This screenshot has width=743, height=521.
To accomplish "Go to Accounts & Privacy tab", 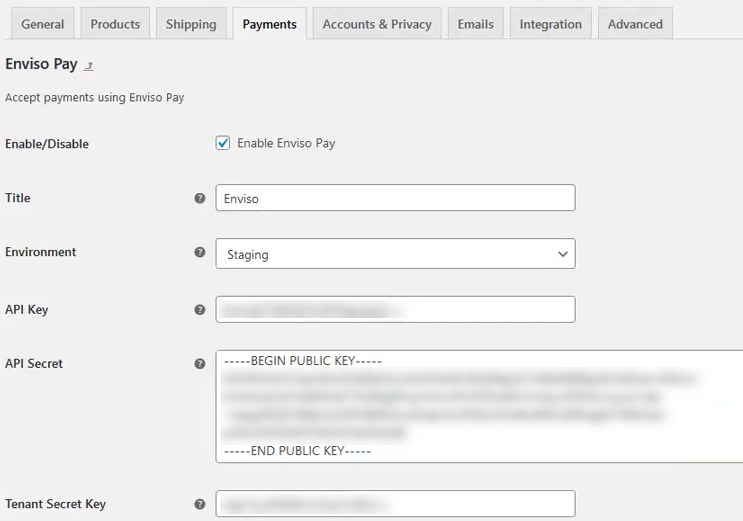I will tap(377, 24).
